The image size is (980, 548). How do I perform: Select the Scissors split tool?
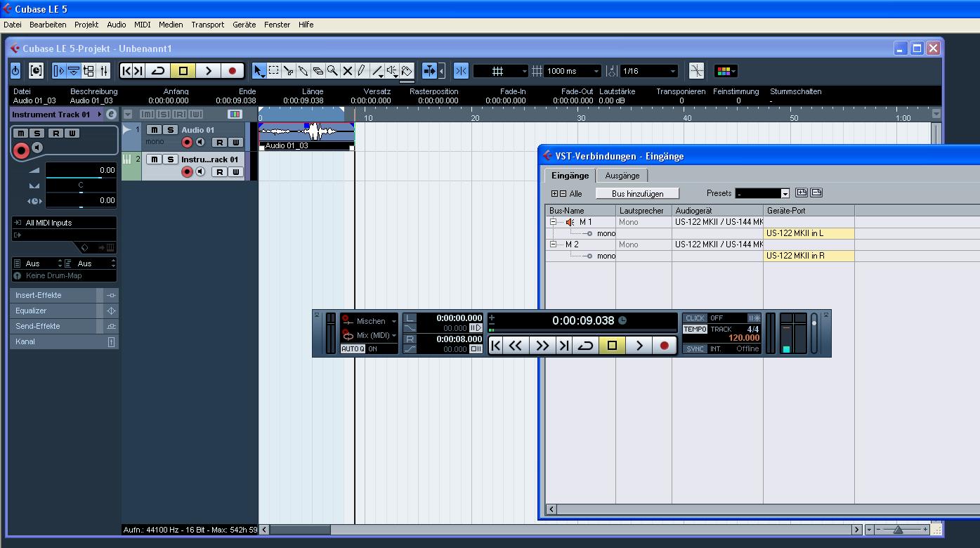tap(288, 71)
